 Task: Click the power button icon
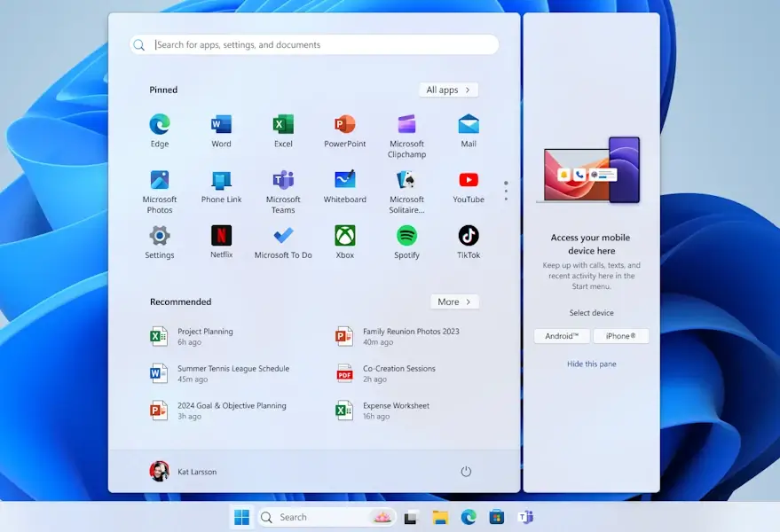coord(466,472)
